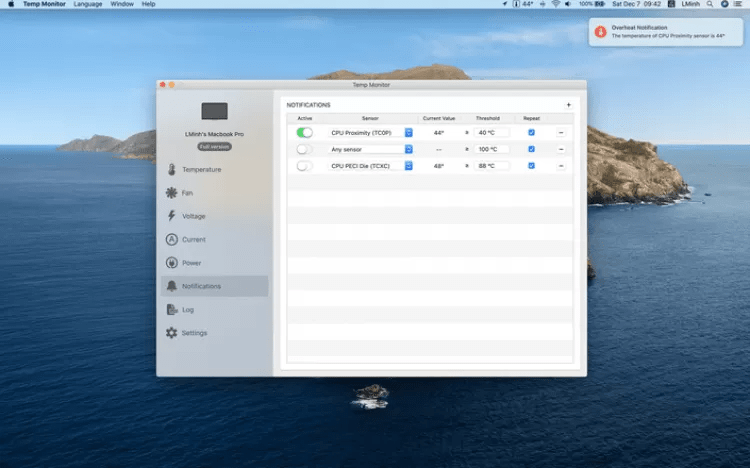This screenshot has height=468, width=750.
Task: Click the Power plug icon
Action: (172, 263)
